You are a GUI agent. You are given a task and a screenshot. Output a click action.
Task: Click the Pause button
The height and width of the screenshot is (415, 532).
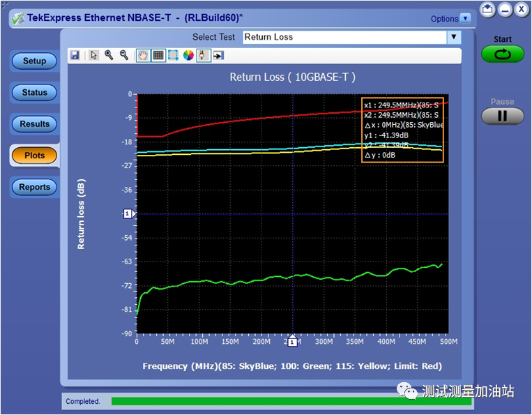503,116
